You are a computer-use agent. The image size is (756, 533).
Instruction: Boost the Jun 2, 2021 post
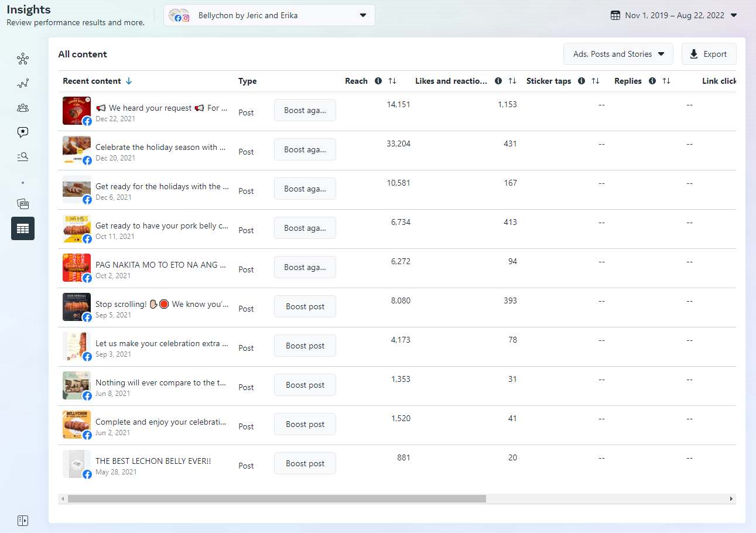(x=305, y=424)
